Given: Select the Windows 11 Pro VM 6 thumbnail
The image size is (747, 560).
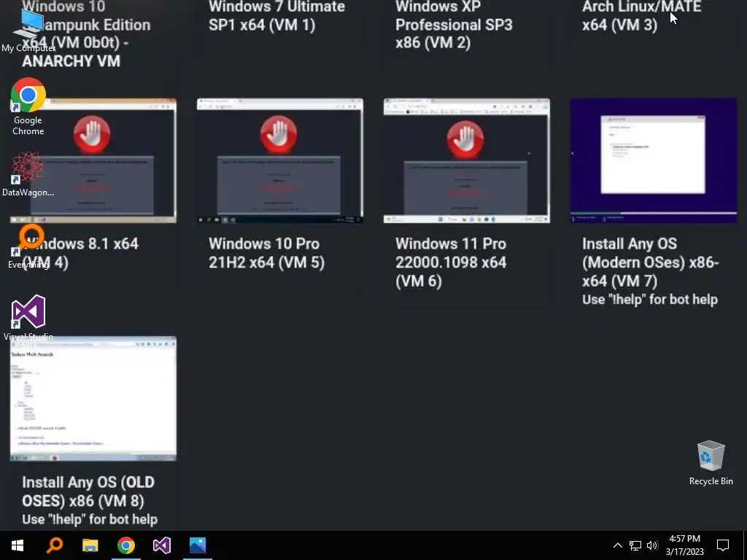Looking at the screenshot, I should point(467,160).
